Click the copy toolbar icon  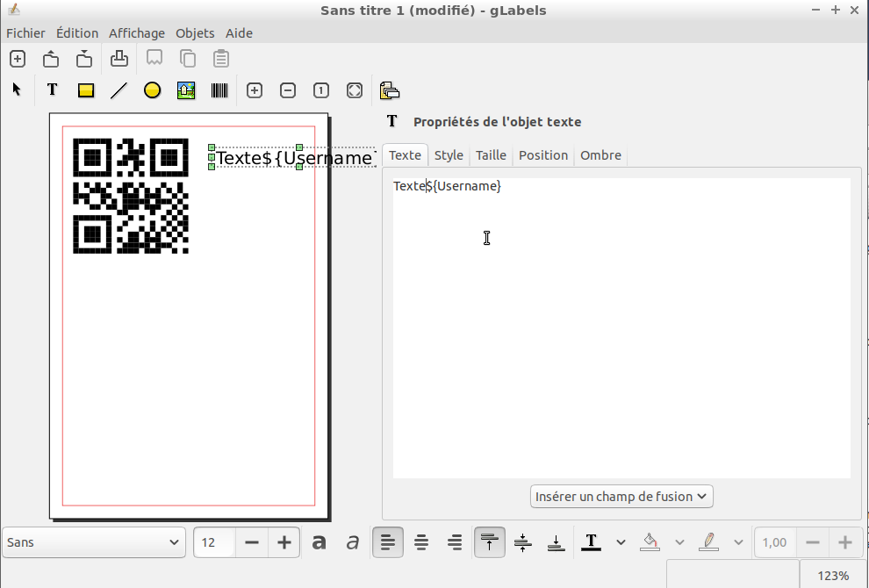[x=188, y=59]
